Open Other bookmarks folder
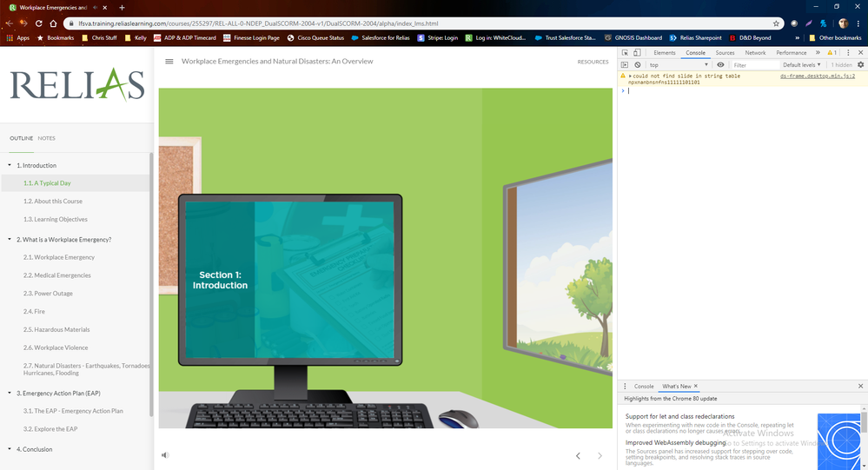This screenshot has height=470, width=868. (x=835, y=37)
